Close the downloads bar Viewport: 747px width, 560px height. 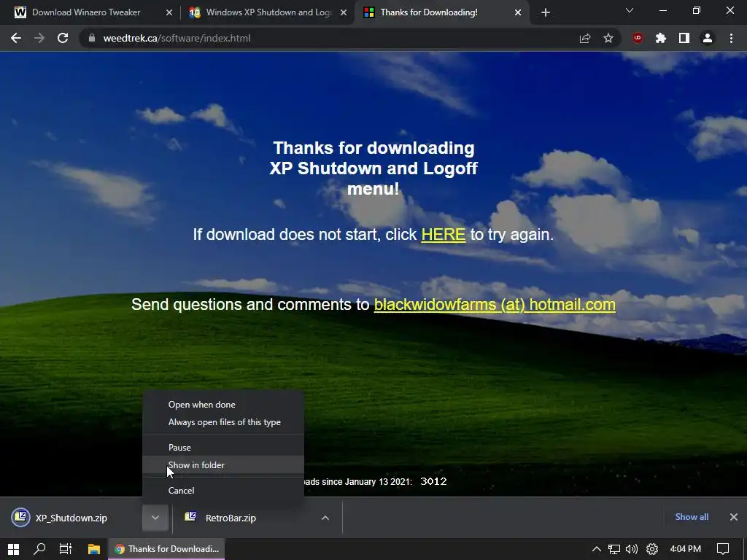[734, 517]
